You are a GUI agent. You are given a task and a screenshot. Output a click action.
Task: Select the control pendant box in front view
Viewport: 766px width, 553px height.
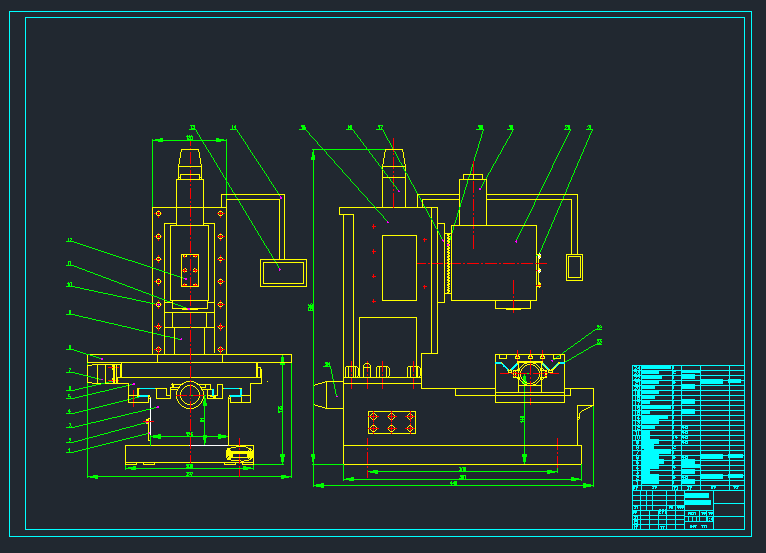[x=283, y=273]
